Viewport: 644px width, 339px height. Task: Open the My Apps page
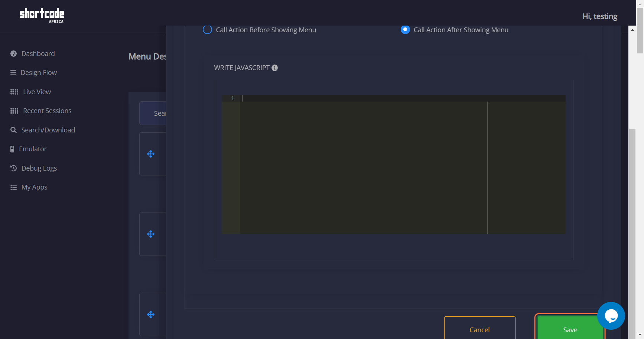tap(34, 187)
